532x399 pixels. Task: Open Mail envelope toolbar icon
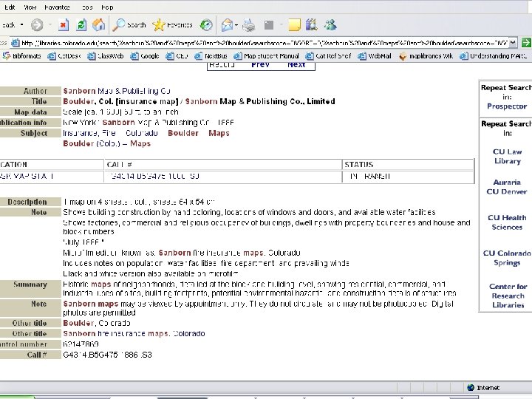(227, 25)
